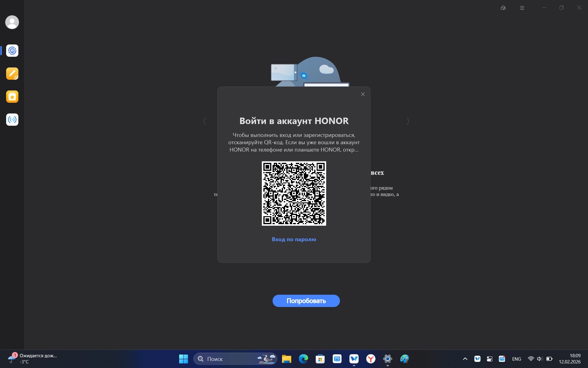Click the cloud sync icon in title bar
This screenshot has width=588, height=368.
coord(503,8)
